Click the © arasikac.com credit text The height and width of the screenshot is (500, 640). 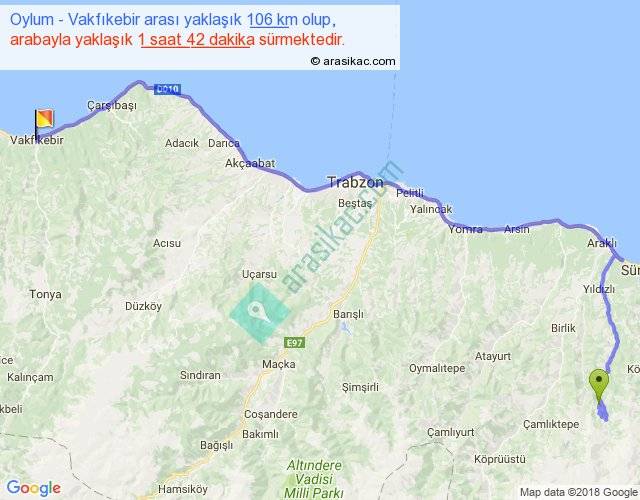tap(352, 61)
